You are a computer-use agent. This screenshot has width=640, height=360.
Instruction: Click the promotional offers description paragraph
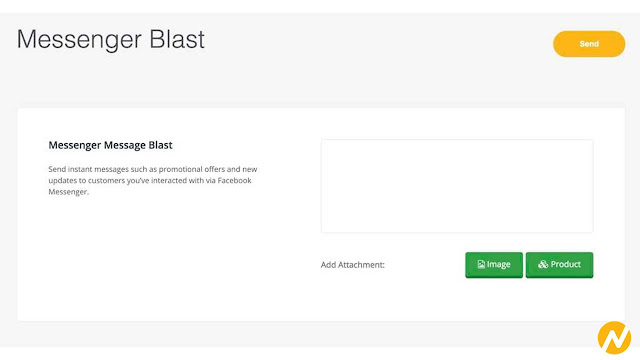pyautogui.click(x=153, y=180)
